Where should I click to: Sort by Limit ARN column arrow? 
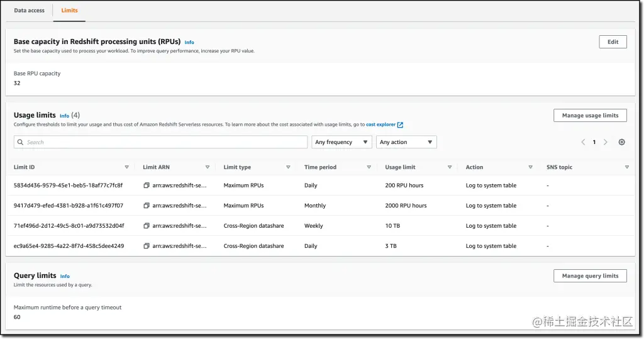tap(208, 167)
